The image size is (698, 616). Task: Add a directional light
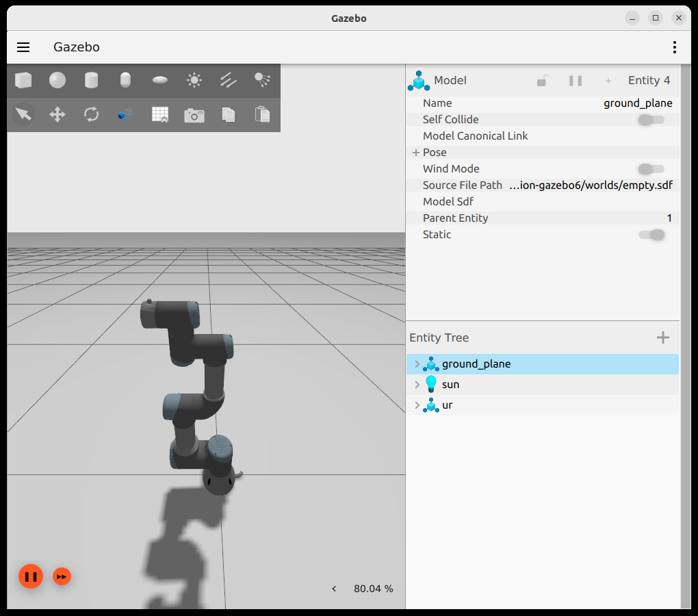click(229, 81)
